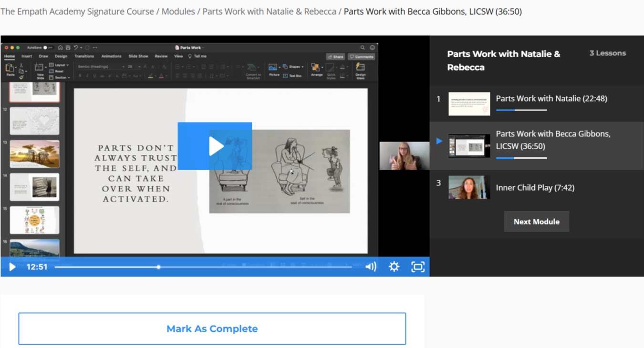Image resolution: width=644 pixels, height=348 pixels.
Task: Open The Empath Academy Signature Course breadcrumb
Action: pyautogui.click(x=77, y=11)
